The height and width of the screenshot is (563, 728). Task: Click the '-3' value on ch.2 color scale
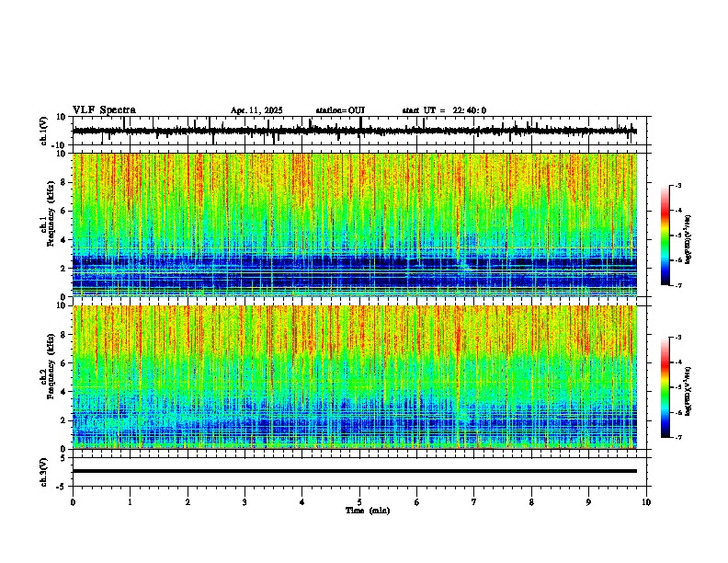(677, 338)
